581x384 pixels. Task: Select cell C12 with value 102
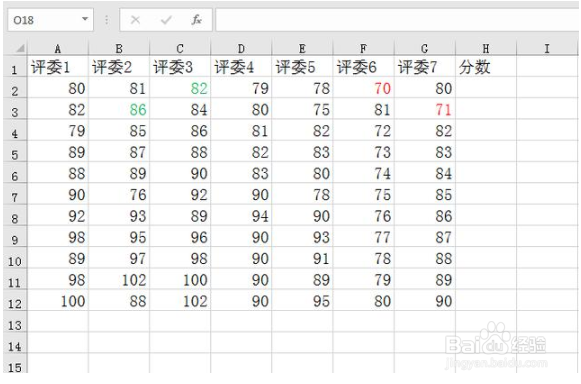click(x=180, y=301)
